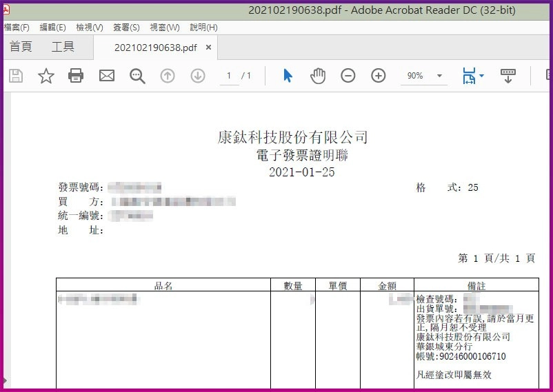Image resolution: width=553 pixels, height=392 pixels.
Task: Switch to the 首頁 tab
Action: 21,47
